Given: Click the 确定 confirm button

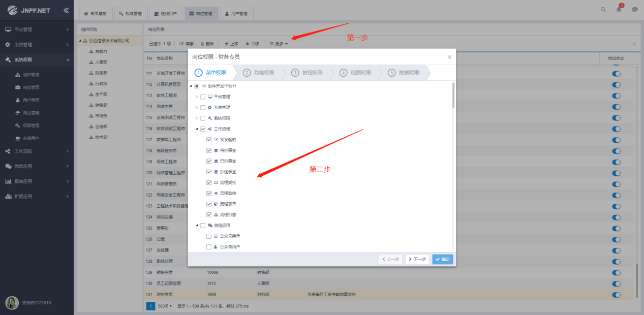Looking at the screenshot, I should [x=443, y=259].
